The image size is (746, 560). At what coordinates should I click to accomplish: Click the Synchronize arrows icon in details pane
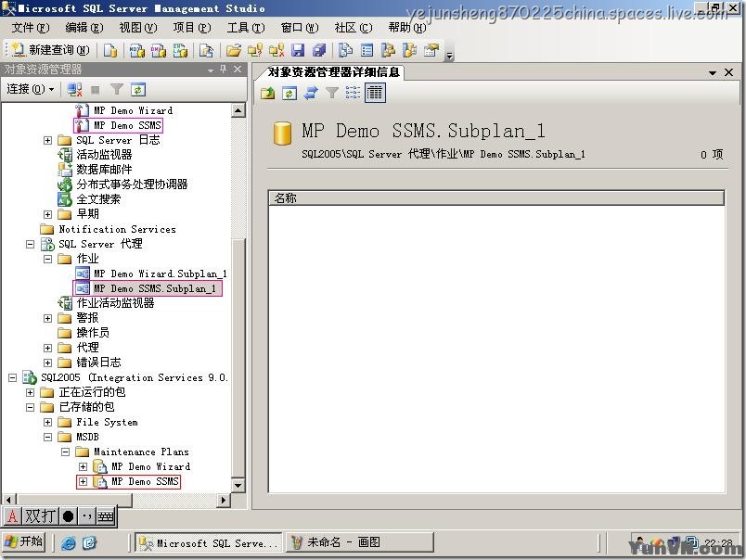point(310,93)
